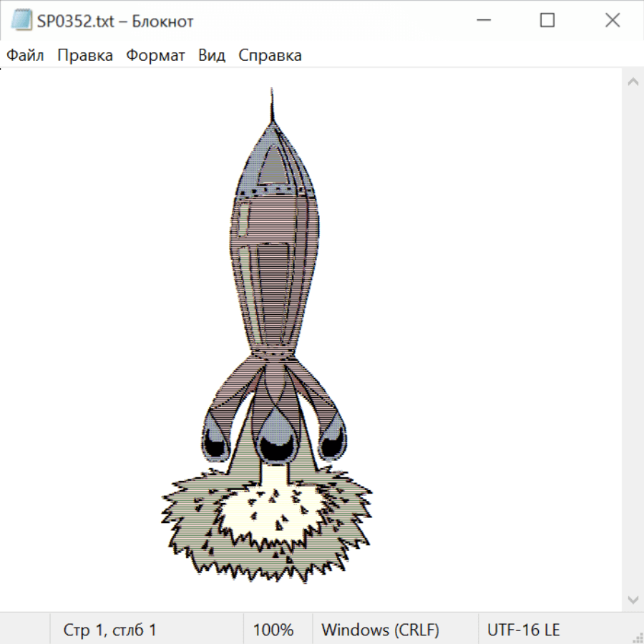Screen dimensions: 644x644
Task: Open the Справка menu
Action: click(270, 56)
